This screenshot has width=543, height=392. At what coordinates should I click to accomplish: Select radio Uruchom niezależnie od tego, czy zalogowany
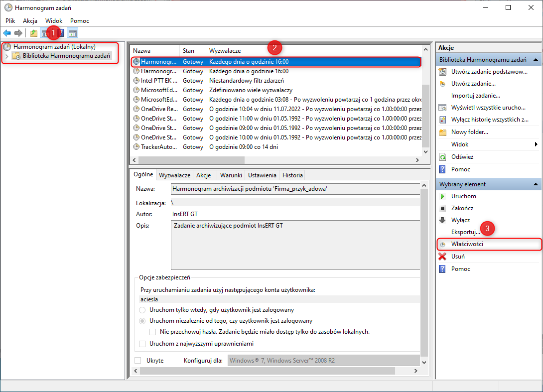coord(142,321)
